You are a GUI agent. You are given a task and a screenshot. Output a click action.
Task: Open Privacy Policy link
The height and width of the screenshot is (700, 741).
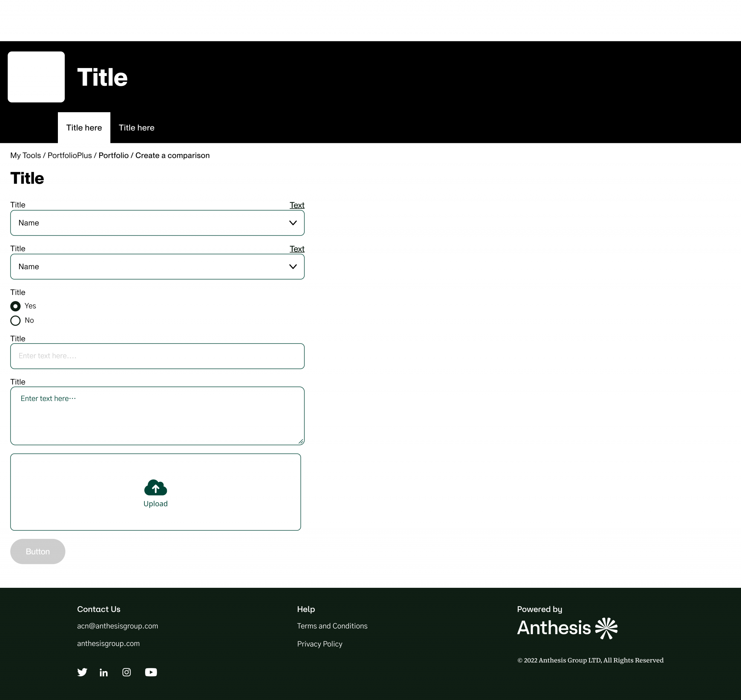[319, 644]
